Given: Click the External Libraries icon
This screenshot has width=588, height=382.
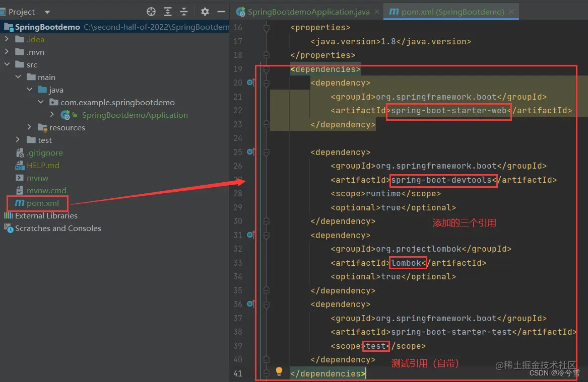Looking at the screenshot, I should click(x=8, y=215).
